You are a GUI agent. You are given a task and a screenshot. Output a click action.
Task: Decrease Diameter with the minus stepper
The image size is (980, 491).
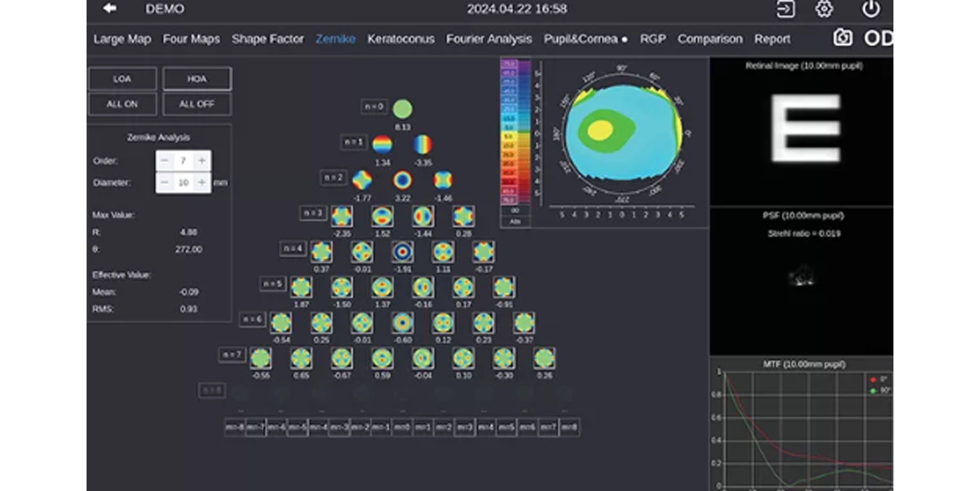[164, 183]
